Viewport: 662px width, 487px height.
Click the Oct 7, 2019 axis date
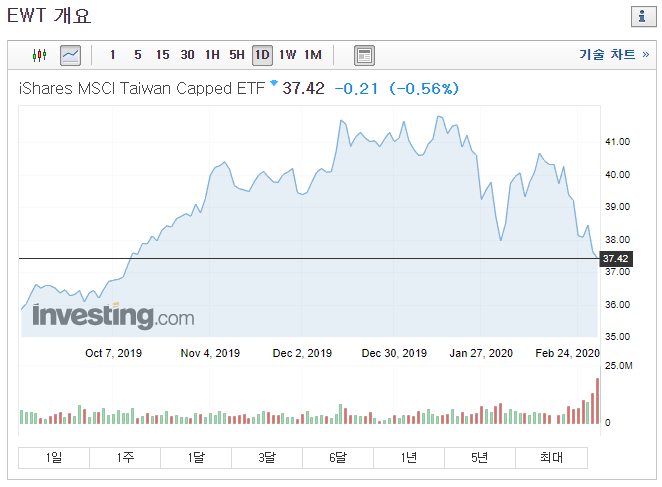tap(114, 353)
